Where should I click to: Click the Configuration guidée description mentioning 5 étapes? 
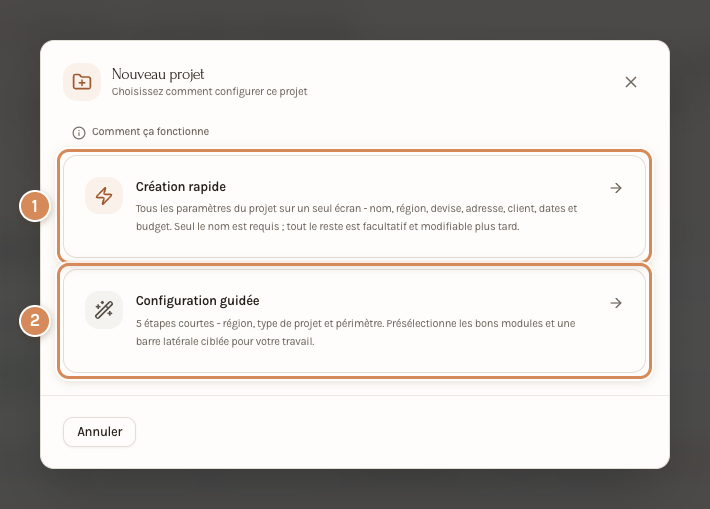click(355, 332)
